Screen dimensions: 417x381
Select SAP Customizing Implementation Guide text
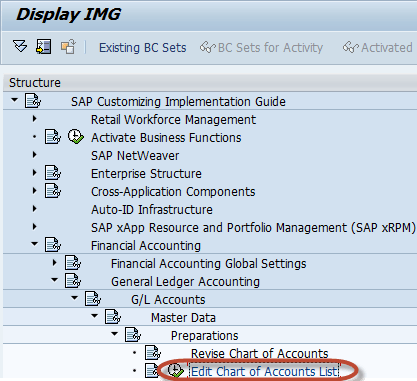[x=178, y=101]
